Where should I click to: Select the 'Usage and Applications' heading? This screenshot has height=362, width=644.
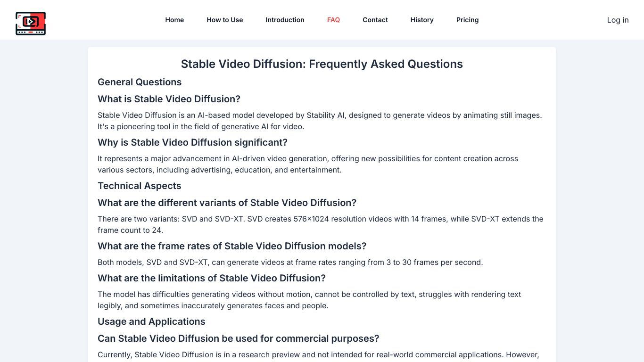click(151, 321)
